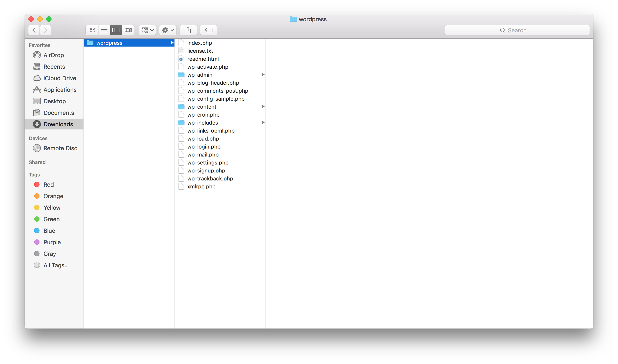Switch to cover flow view
Screen dimensions: 618x364
[x=128, y=30]
